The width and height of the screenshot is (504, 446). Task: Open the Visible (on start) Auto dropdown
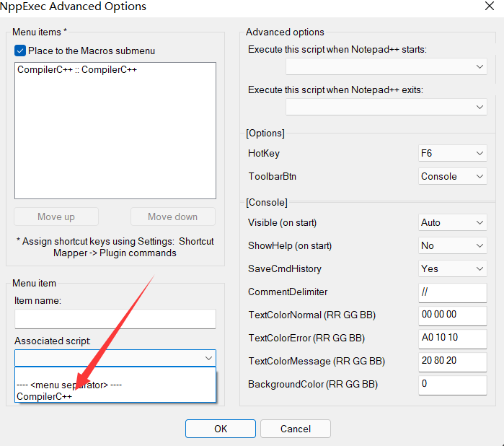pyautogui.click(x=453, y=222)
